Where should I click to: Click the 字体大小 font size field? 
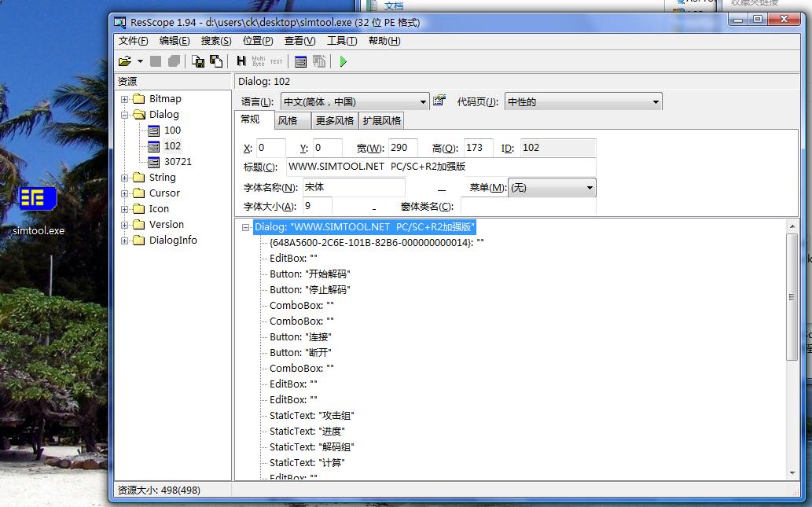pos(317,206)
